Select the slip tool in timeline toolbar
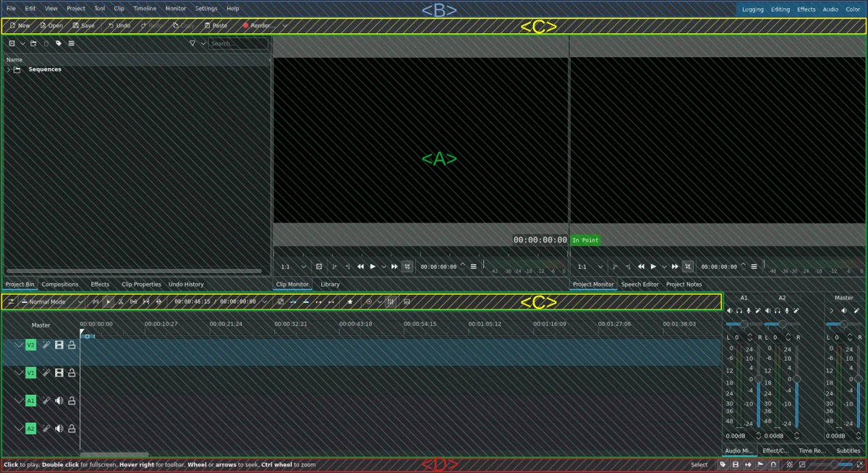 (145, 302)
